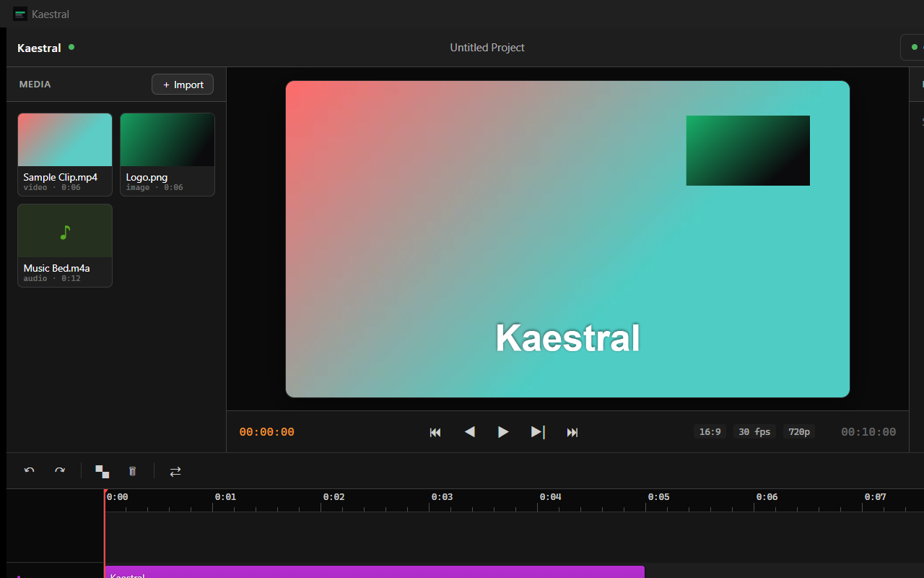
Task: Open the 720p resolution setting
Action: click(x=799, y=432)
